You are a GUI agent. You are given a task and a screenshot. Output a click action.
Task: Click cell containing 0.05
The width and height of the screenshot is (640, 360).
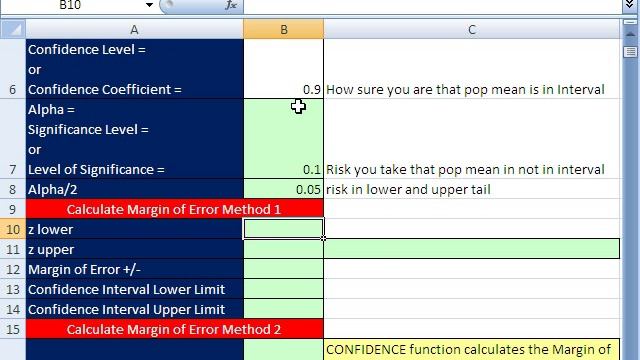coord(284,189)
